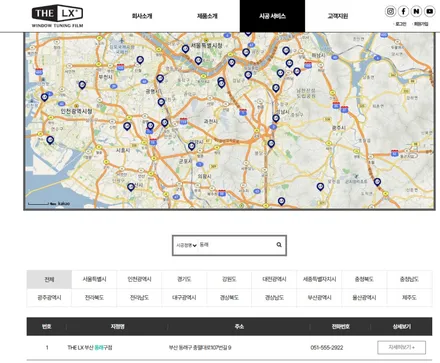Open the Naver blog icon

click(x=416, y=11)
